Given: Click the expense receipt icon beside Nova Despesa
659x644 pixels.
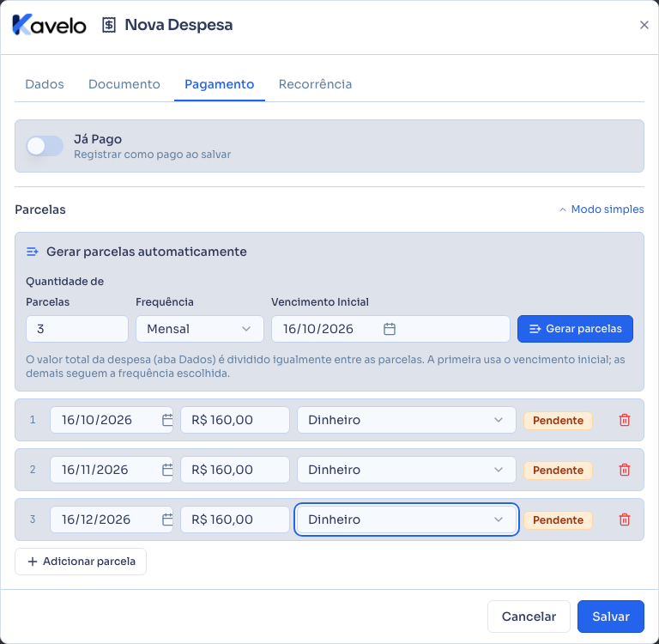Looking at the screenshot, I should 109,25.
